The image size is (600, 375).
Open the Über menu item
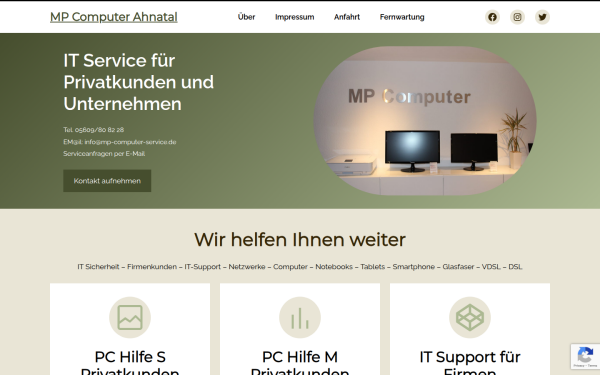246,17
